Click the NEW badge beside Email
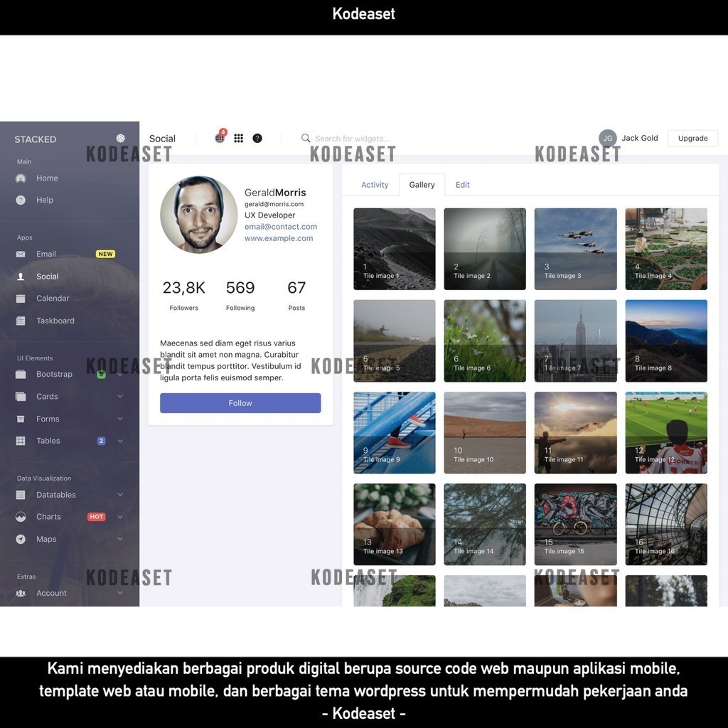The height and width of the screenshot is (728, 728). (x=105, y=254)
